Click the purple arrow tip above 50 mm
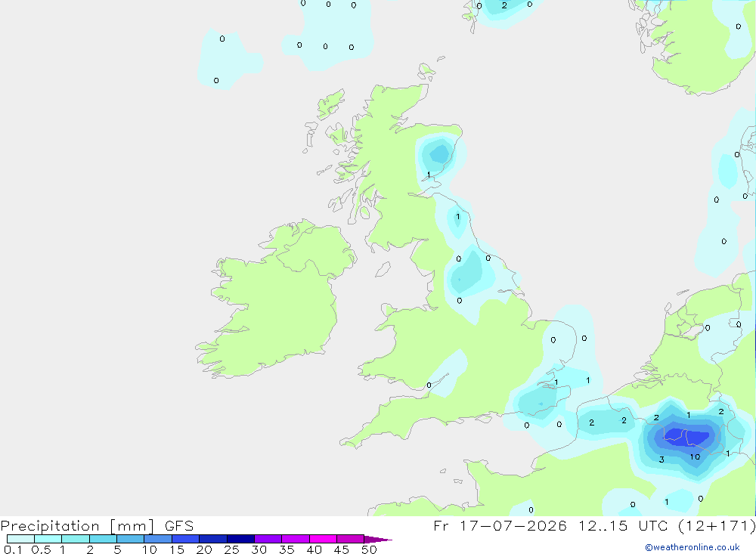The width and height of the screenshot is (756, 554). pos(377,540)
